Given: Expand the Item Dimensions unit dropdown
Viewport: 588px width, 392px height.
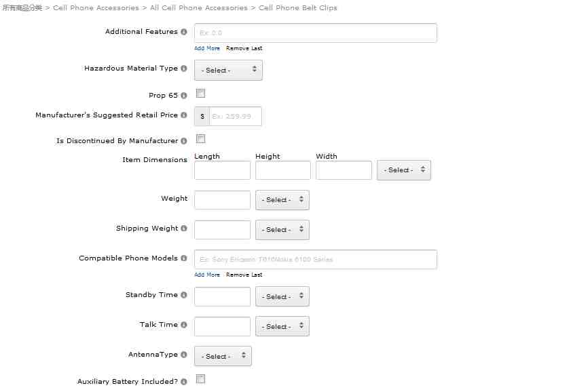Looking at the screenshot, I should click(x=404, y=170).
